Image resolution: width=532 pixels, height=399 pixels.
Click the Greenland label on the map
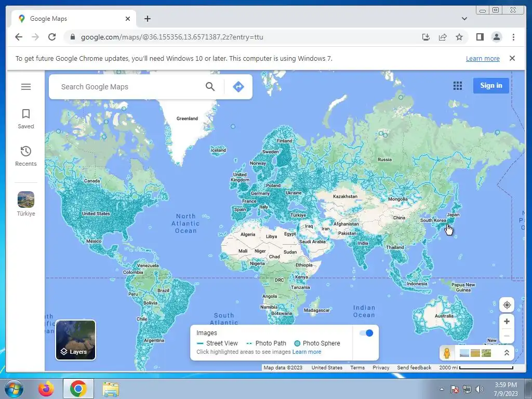(187, 118)
